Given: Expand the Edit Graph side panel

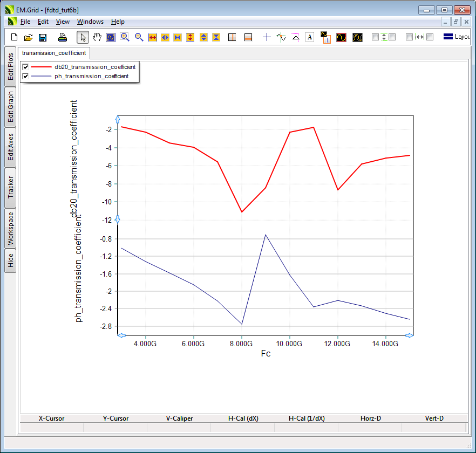Looking at the screenshot, I should pos(10,107).
